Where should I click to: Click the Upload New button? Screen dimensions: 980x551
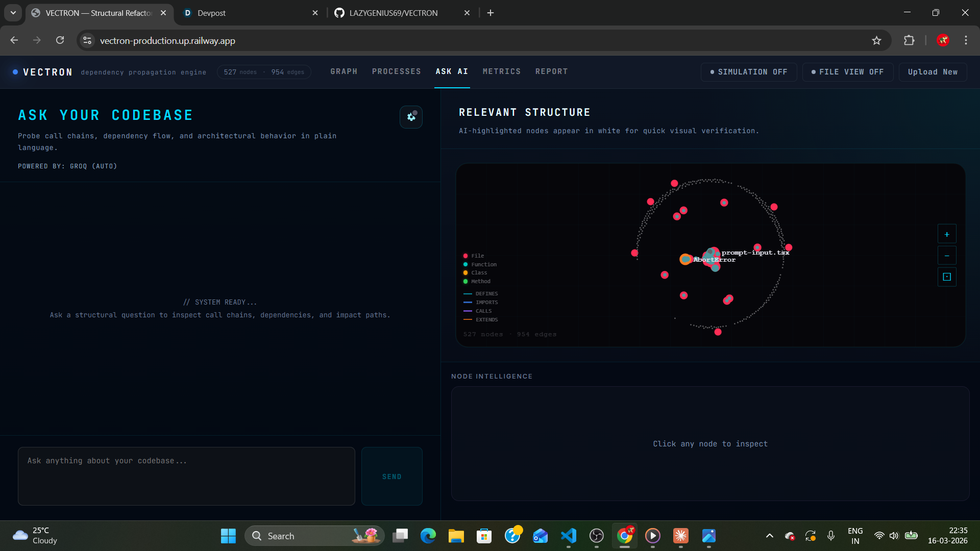933,72
